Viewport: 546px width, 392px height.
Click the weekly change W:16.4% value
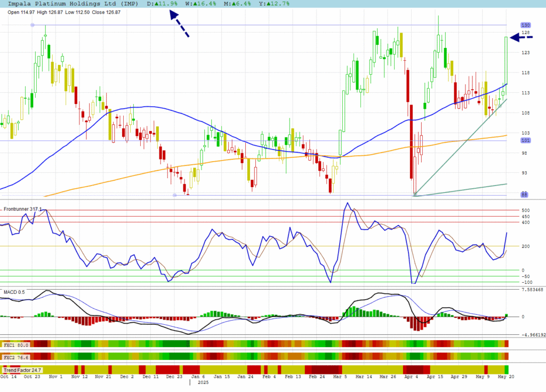200,4
